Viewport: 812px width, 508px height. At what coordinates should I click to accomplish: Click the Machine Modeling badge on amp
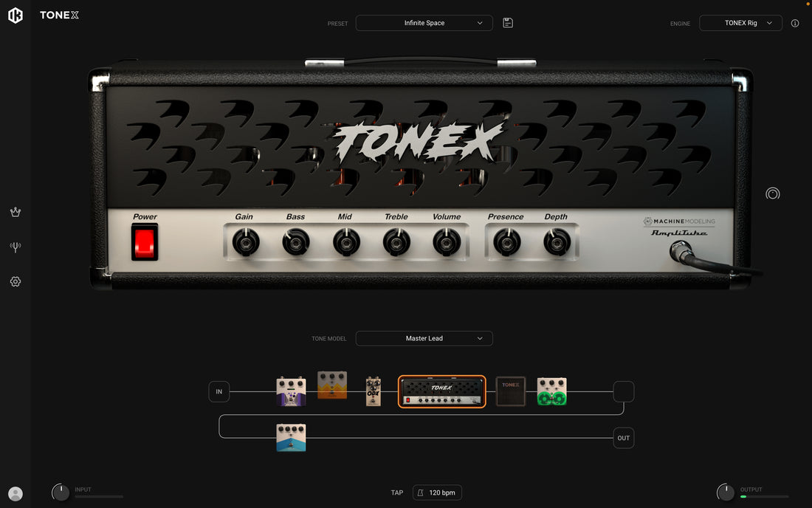[679, 221]
